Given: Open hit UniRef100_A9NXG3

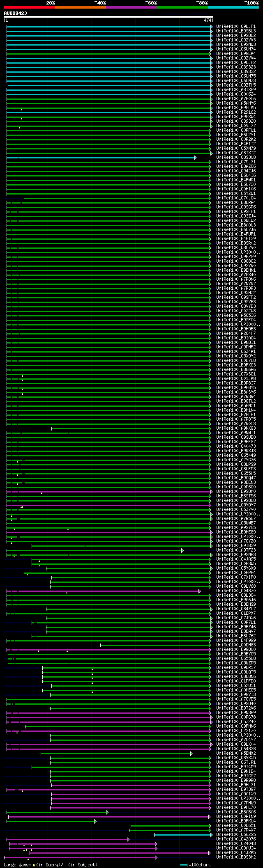Looking at the screenshot, I should [236, 428].
